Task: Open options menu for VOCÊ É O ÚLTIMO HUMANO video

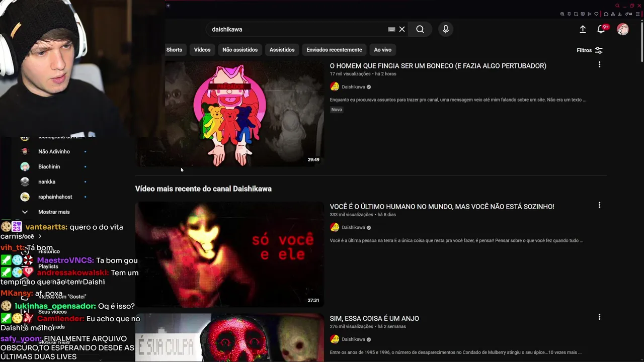Action: [x=599, y=205]
